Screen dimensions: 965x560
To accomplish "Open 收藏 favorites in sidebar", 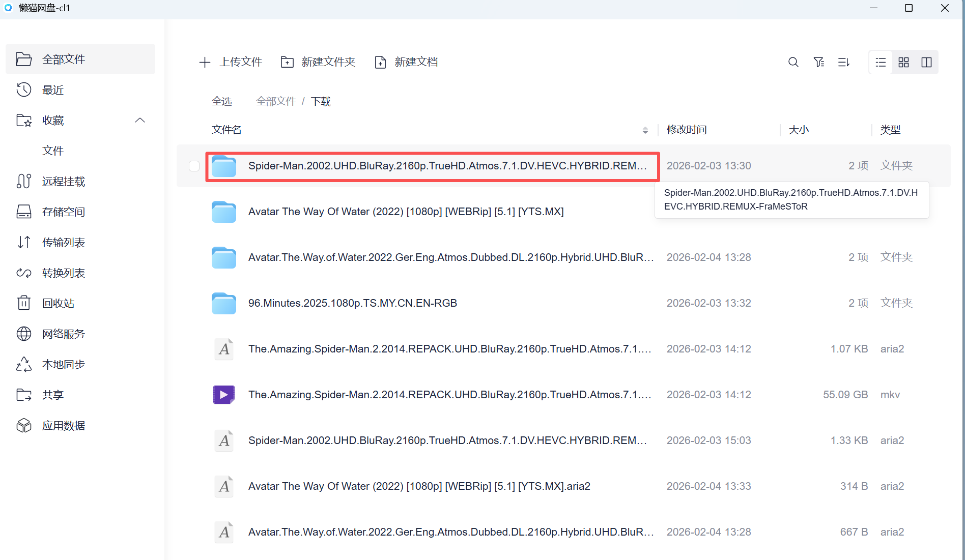I will click(53, 121).
